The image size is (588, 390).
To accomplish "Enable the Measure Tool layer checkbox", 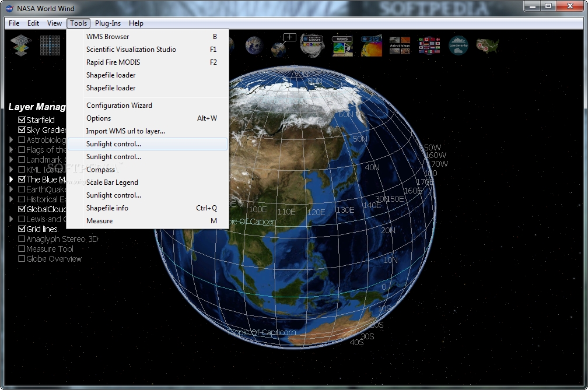I will [x=22, y=249].
